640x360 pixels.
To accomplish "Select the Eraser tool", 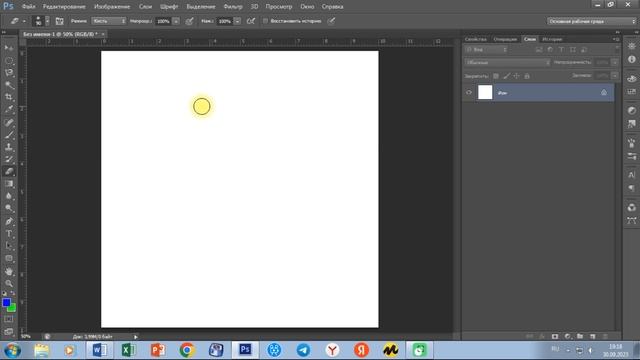I will [9, 171].
